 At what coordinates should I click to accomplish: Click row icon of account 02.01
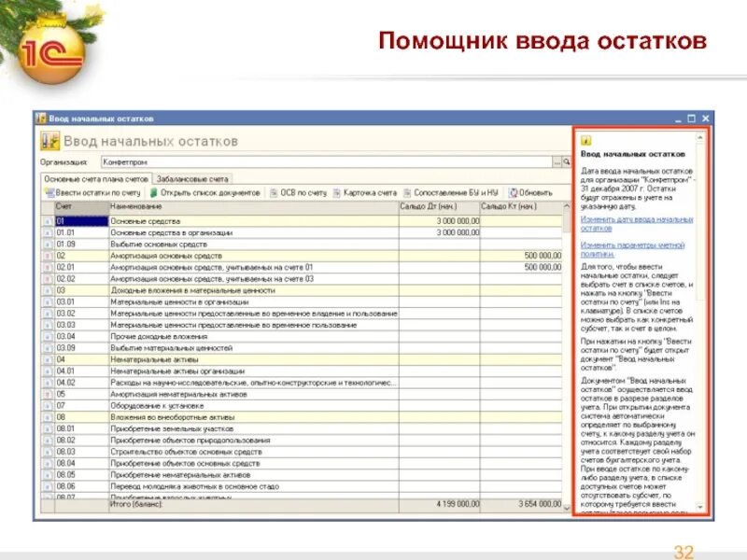48,267
